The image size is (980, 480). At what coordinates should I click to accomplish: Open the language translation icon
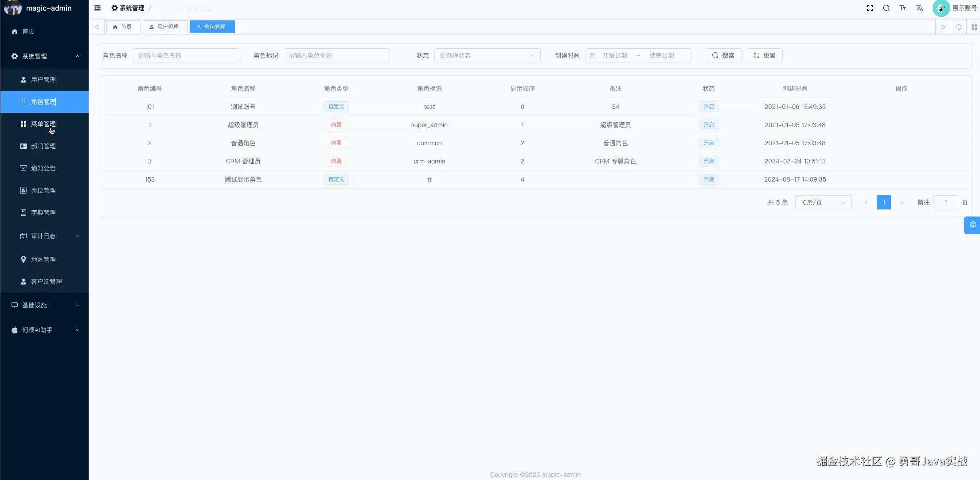(x=919, y=8)
